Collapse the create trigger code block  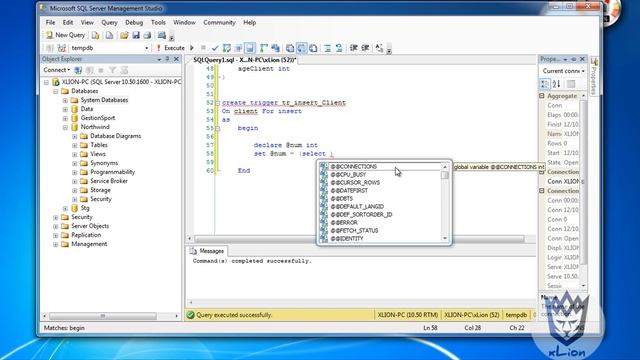click(218, 103)
